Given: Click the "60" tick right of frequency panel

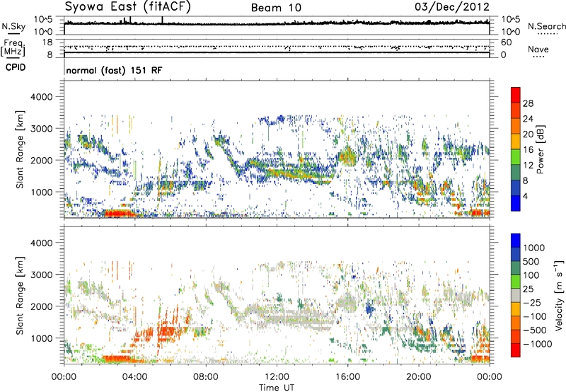Looking at the screenshot, I should click(506, 42).
